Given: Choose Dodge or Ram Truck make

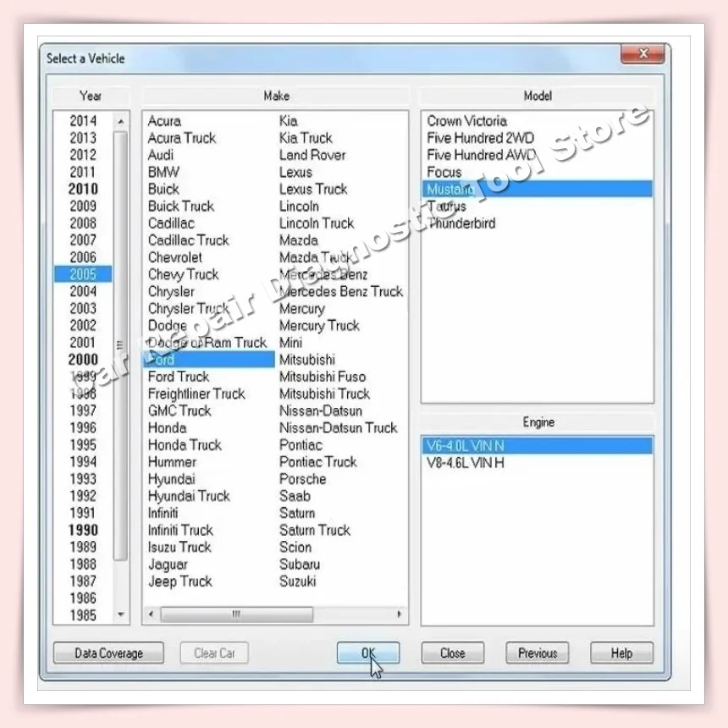Looking at the screenshot, I should (x=207, y=343).
